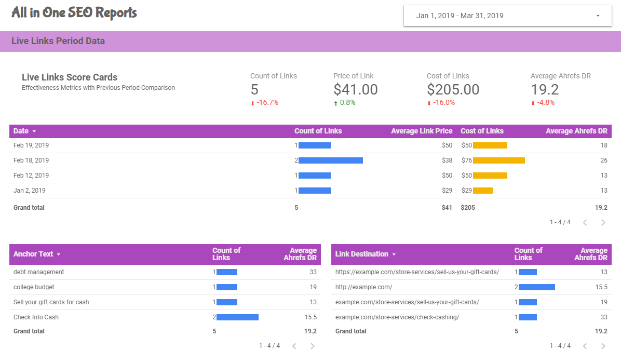Next page arrow in Link Destination table

click(603, 346)
